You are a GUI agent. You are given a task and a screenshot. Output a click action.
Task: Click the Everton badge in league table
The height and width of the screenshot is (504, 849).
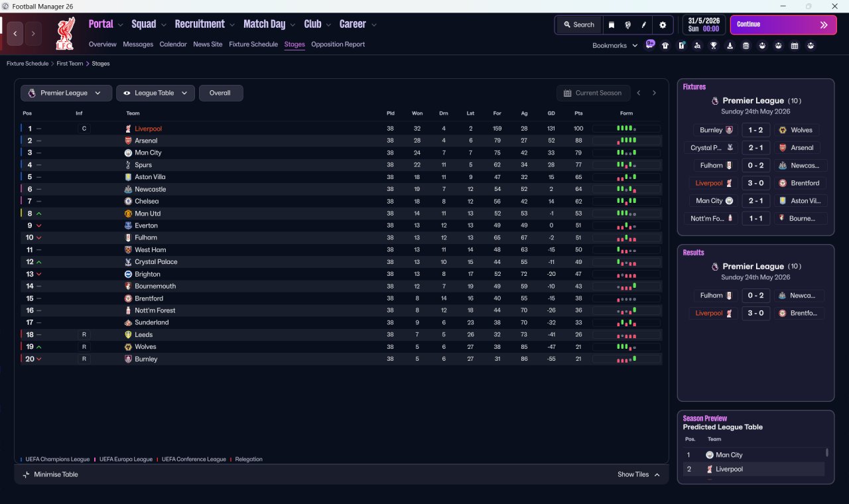click(128, 225)
